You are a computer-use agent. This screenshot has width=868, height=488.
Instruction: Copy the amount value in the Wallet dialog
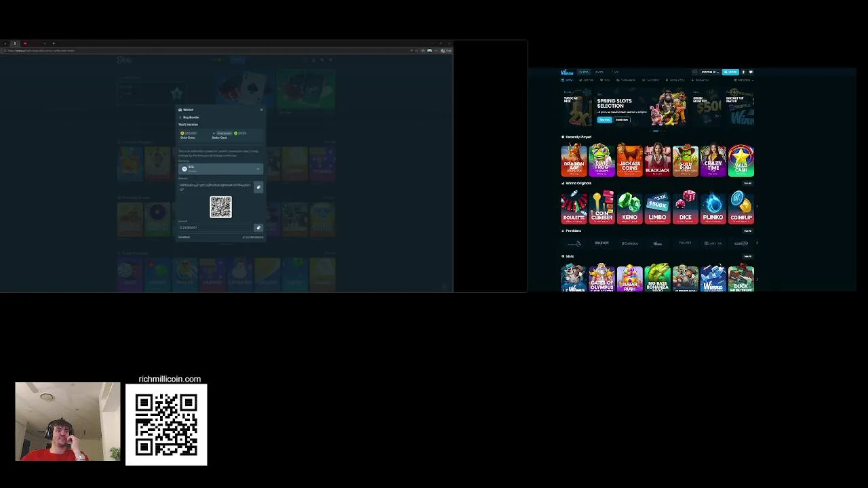pos(258,228)
